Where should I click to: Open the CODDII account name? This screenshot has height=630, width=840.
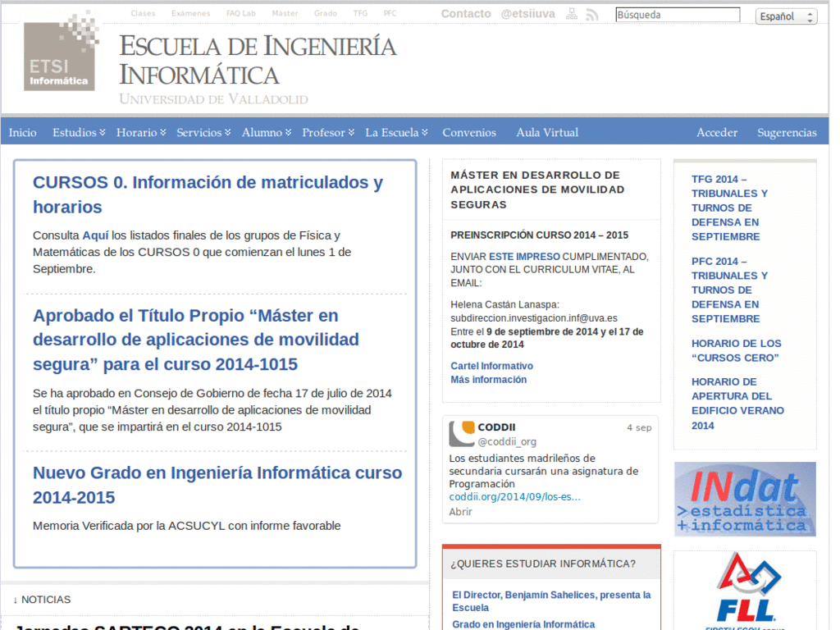point(496,427)
